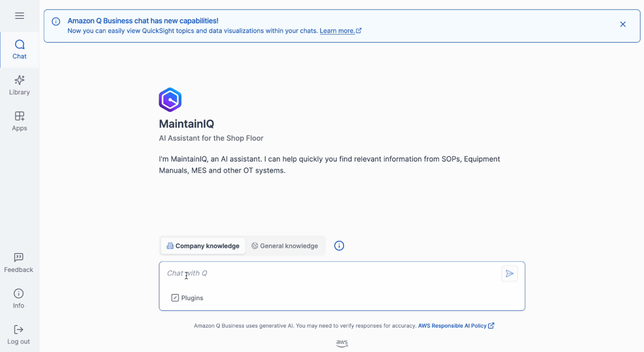Click the MaintainIQ title heading
644x352 pixels.
186,124
